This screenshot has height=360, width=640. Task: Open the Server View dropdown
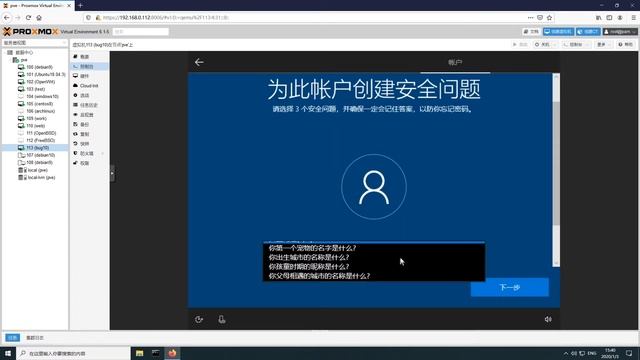pyautogui.click(x=35, y=42)
